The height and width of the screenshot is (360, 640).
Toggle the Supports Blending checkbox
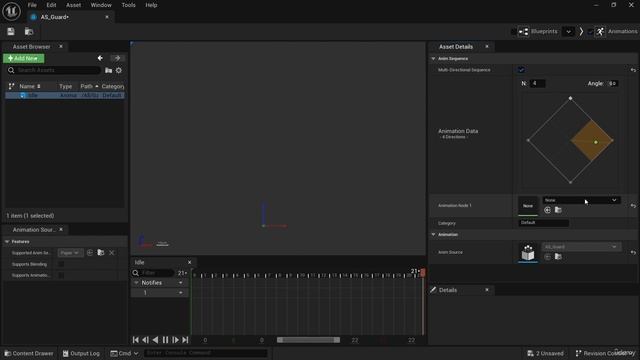(x=61, y=264)
